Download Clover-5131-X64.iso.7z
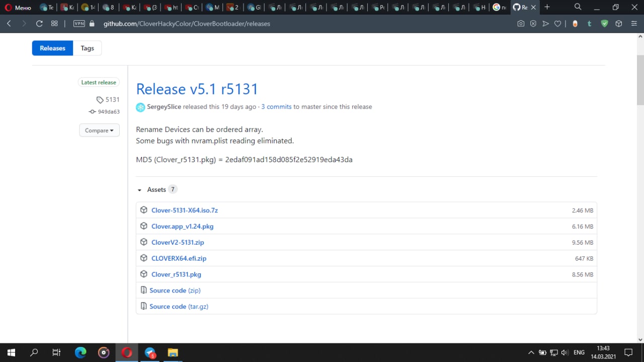This screenshot has width=644, height=362. (x=185, y=210)
